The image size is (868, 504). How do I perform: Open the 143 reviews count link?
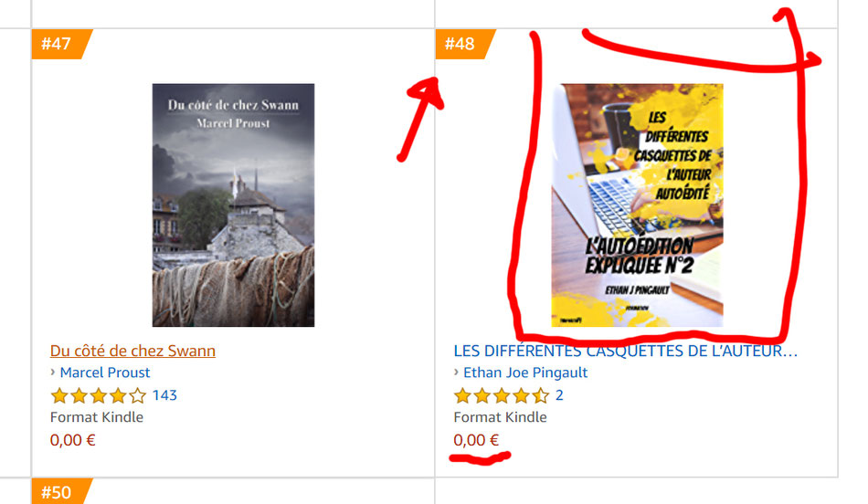click(164, 395)
